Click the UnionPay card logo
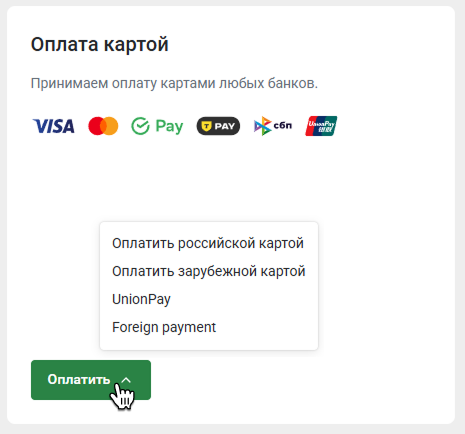465x434 pixels. (321, 126)
